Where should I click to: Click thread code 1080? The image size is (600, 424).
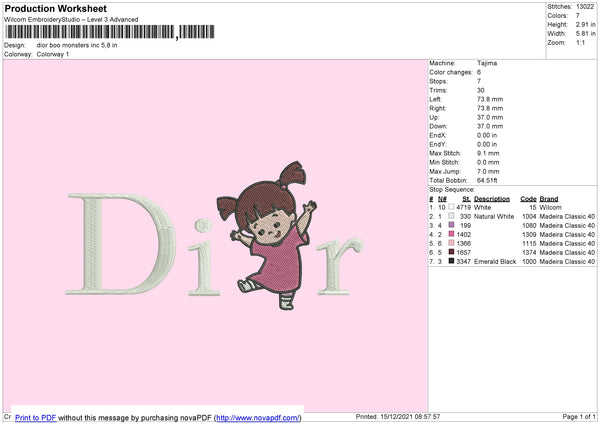(x=529, y=225)
